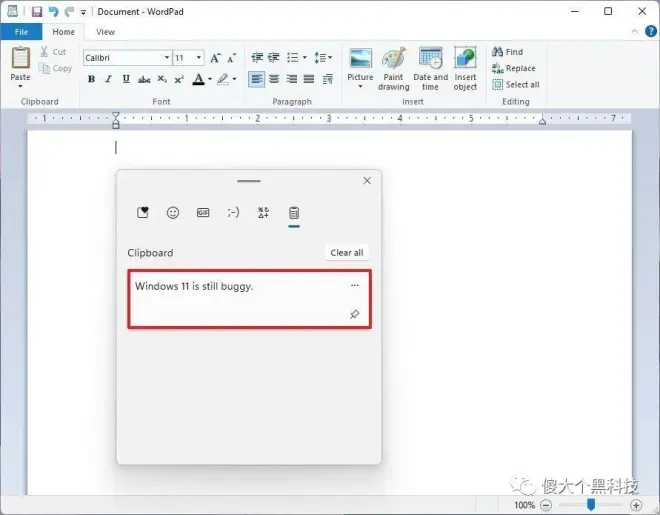Collapse the ribbon with the chevron
The image size is (660, 515).
[x=635, y=32]
